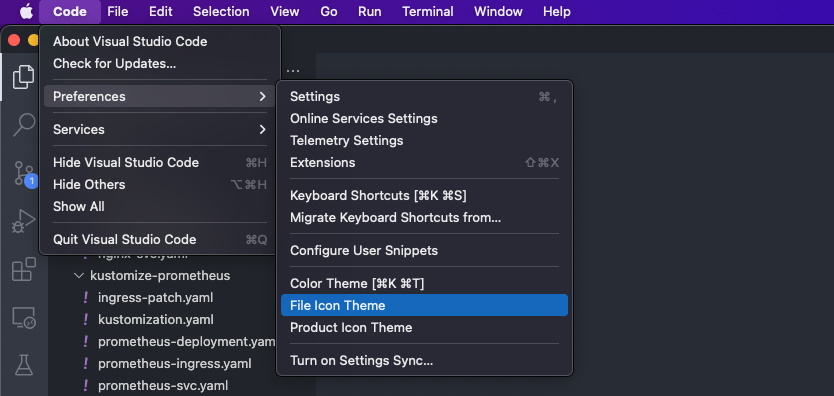
Task: Choose Quit Visual Studio Code
Action: click(160, 240)
